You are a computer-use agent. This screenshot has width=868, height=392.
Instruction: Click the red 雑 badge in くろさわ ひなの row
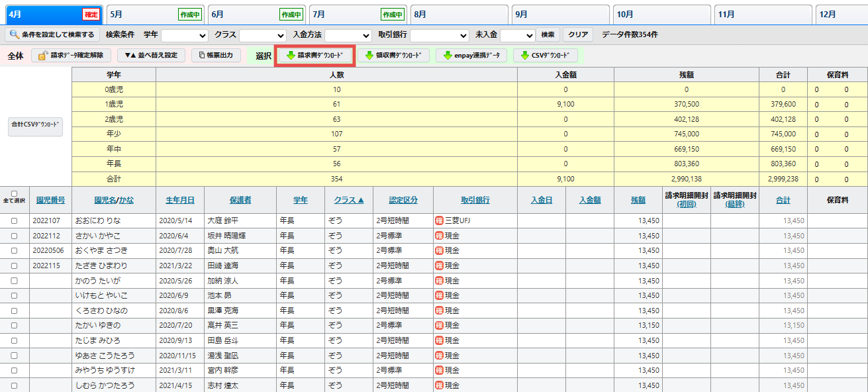(x=438, y=311)
